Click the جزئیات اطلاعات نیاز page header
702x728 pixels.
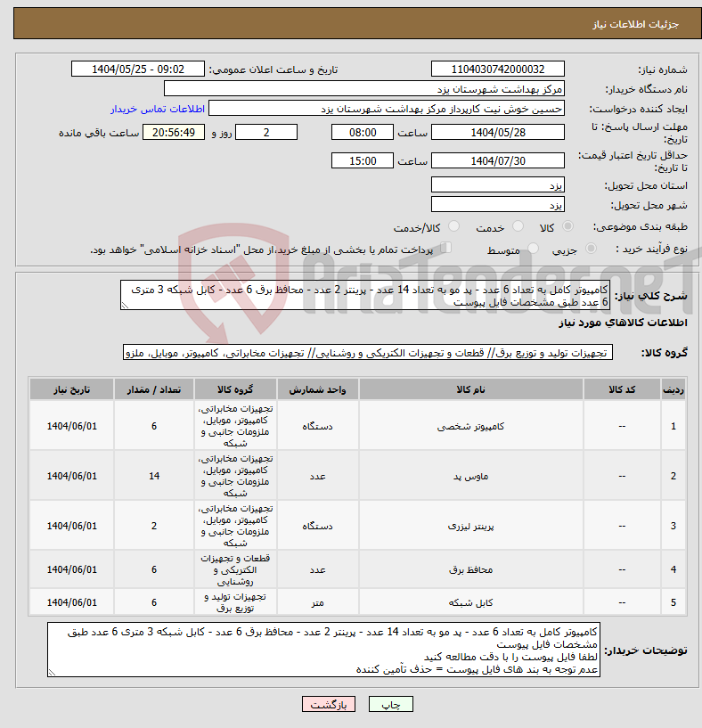point(635,24)
